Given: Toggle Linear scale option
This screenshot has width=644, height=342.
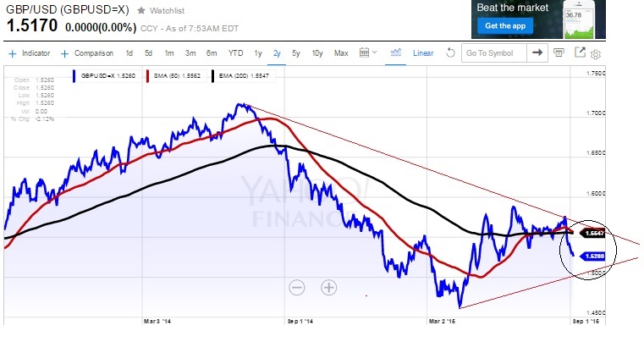Looking at the screenshot, I should click(422, 53).
